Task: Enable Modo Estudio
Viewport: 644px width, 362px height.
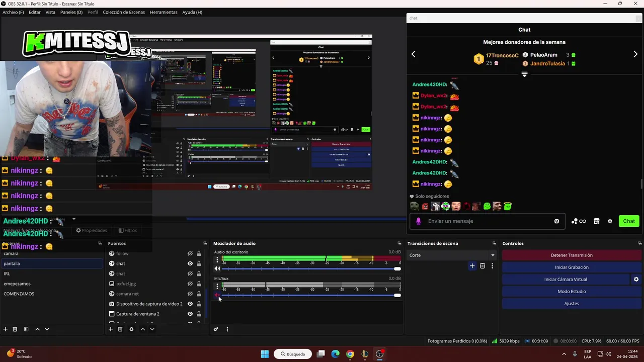Action: (572, 292)
